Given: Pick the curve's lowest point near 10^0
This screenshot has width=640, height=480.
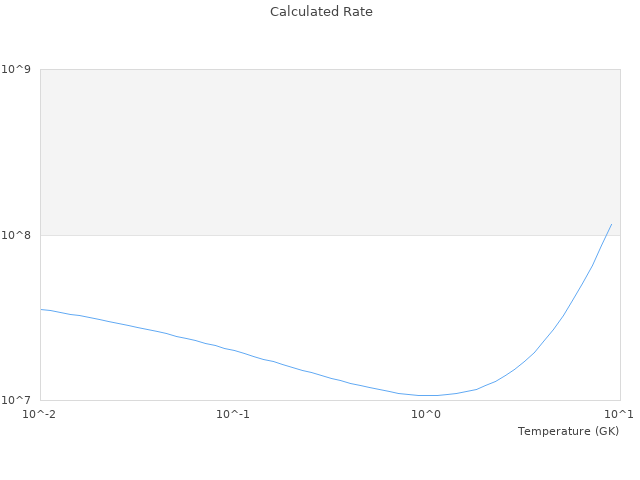Looking at the screenshot, I should tap(428, 395).
